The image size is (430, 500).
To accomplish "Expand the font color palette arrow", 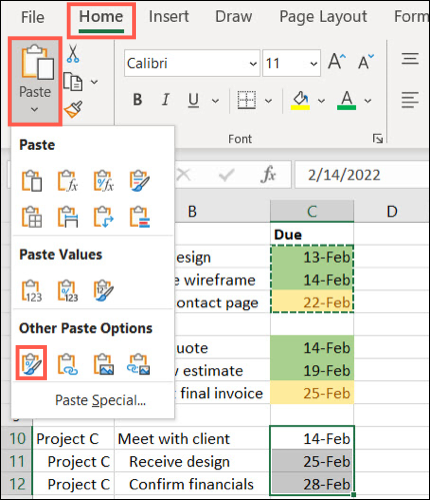I will pyautogui.click(x=367, y=100).
